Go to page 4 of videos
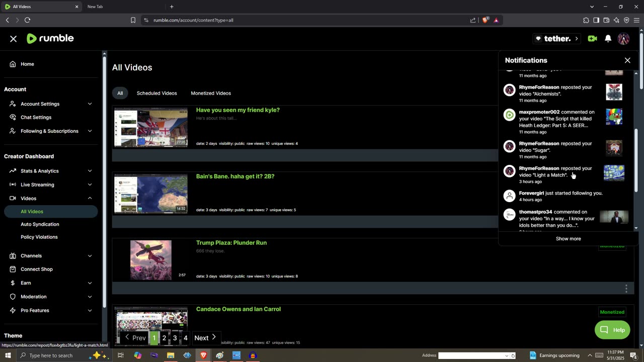Image resolution: width=644 pixels, height=362 pixels. (x=186, y=338)
